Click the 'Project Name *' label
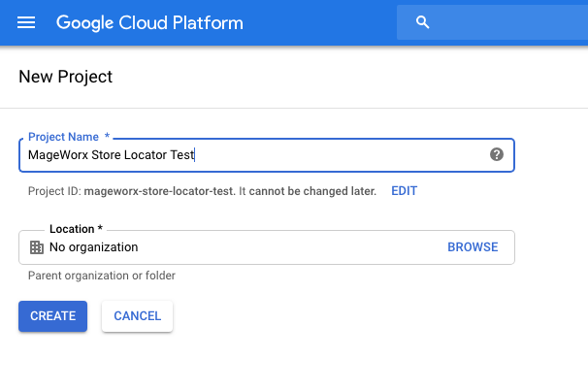 point(69,137)
